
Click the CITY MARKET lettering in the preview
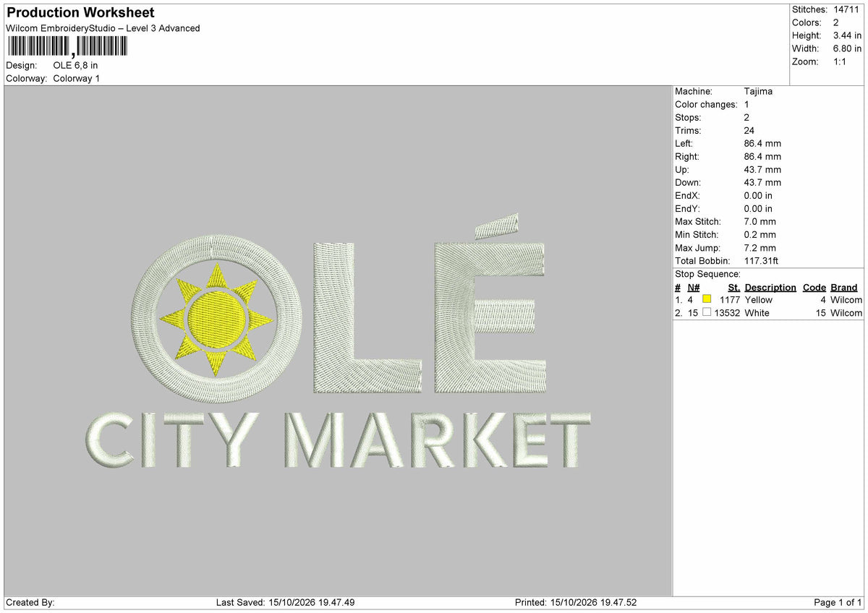coord(338,440)
